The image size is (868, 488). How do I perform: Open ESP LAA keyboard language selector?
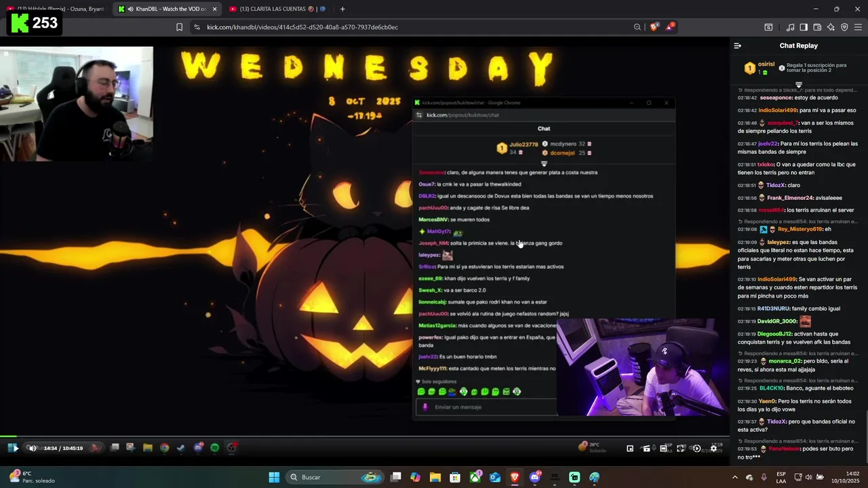click(781, 477)
